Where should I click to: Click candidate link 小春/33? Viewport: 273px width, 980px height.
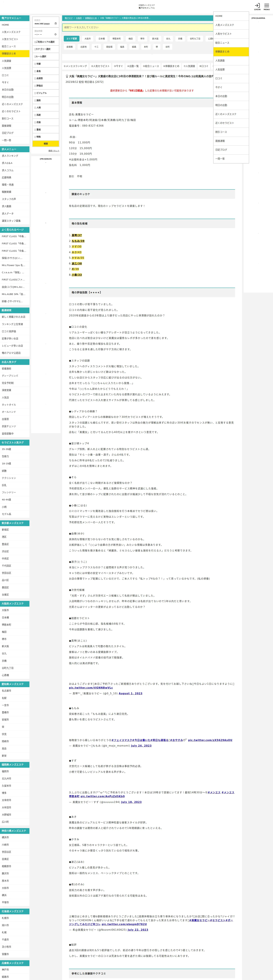pyautogui.click(x=77, y=275)
